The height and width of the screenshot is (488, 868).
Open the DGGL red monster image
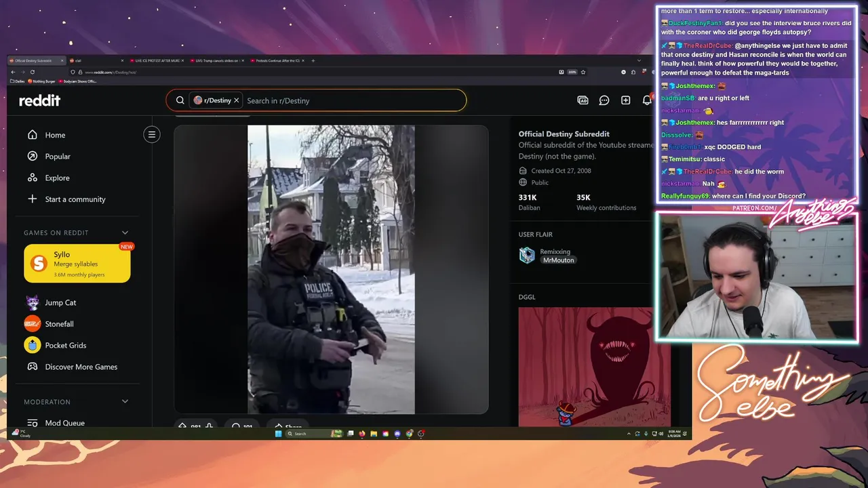(x=595, y=367)
